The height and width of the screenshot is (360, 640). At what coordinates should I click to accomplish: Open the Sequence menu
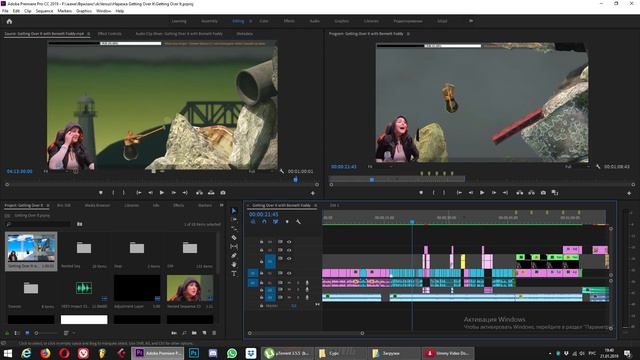click(44, 11)
